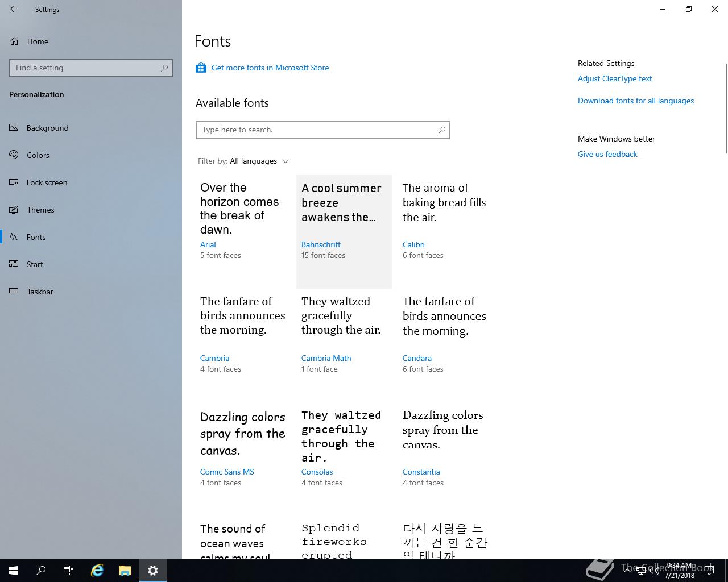
Task: Click '1 font face' under Cambria Math
Action: click(x=319, y=369)
